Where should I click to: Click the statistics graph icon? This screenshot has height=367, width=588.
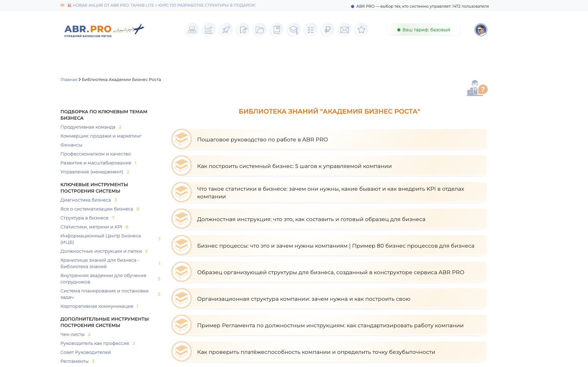coord(209,30)
